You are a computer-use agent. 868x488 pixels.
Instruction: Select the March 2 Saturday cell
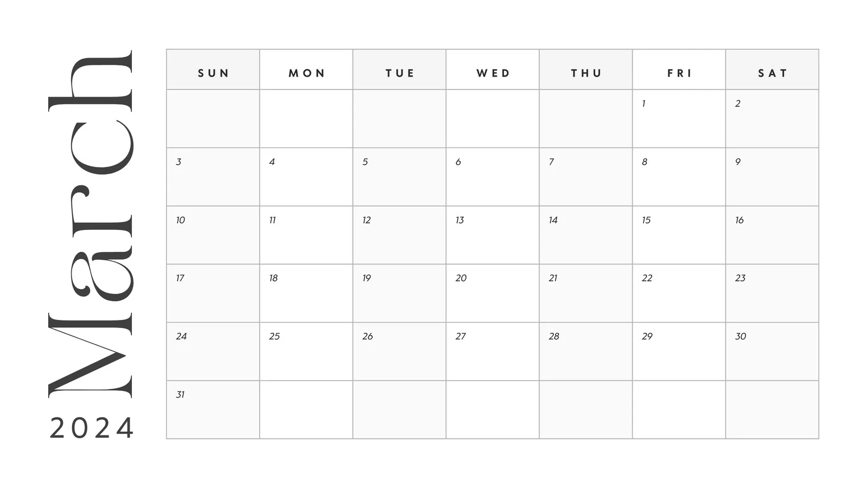coord(772,119)
